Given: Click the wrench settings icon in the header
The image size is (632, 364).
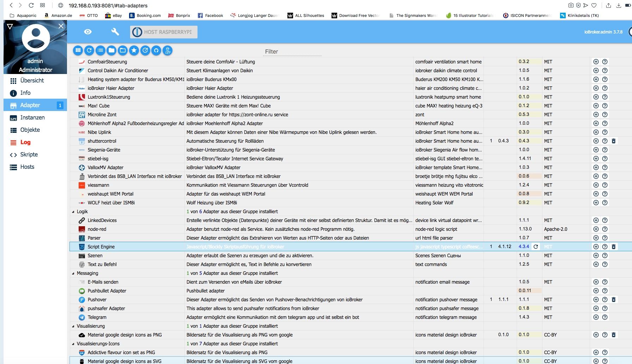Looking at the screenshot, I should pyautogui.click(x=115, y=32).
